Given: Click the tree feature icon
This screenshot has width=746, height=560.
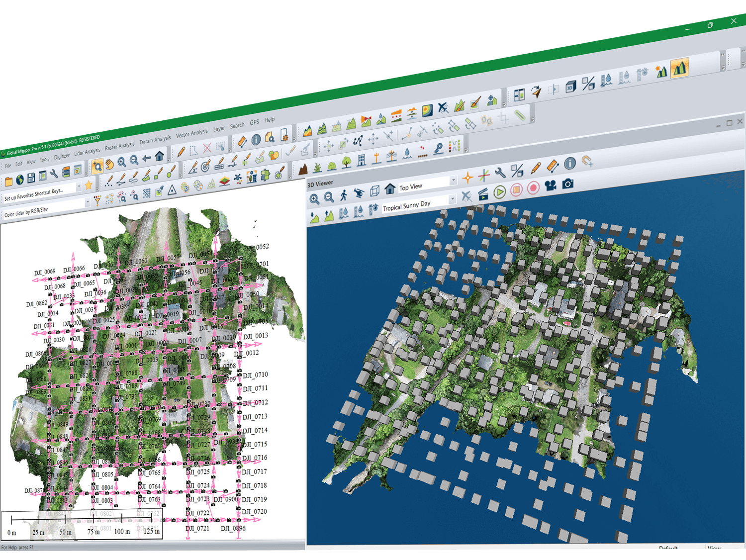Looking at the screenshot, I should (x=347, y=162).
